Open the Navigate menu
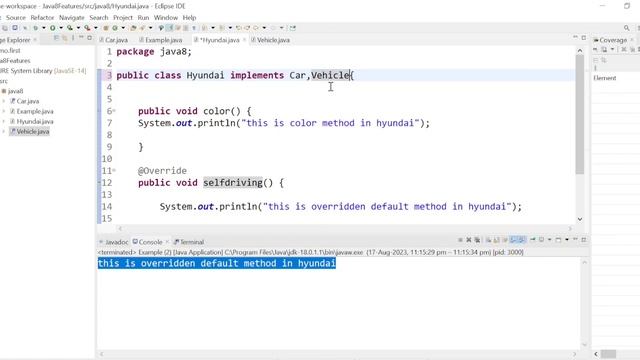 click(x=71, y=18)
